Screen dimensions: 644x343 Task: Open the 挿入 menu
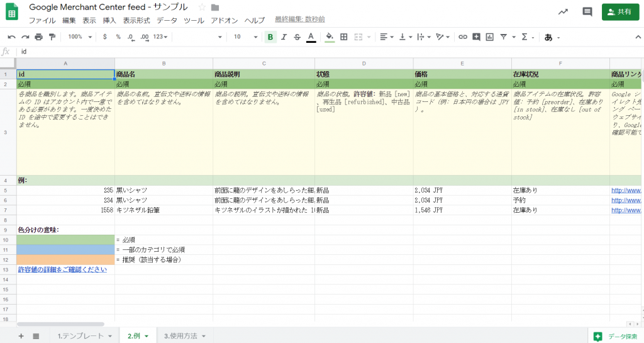pos(109,20)
